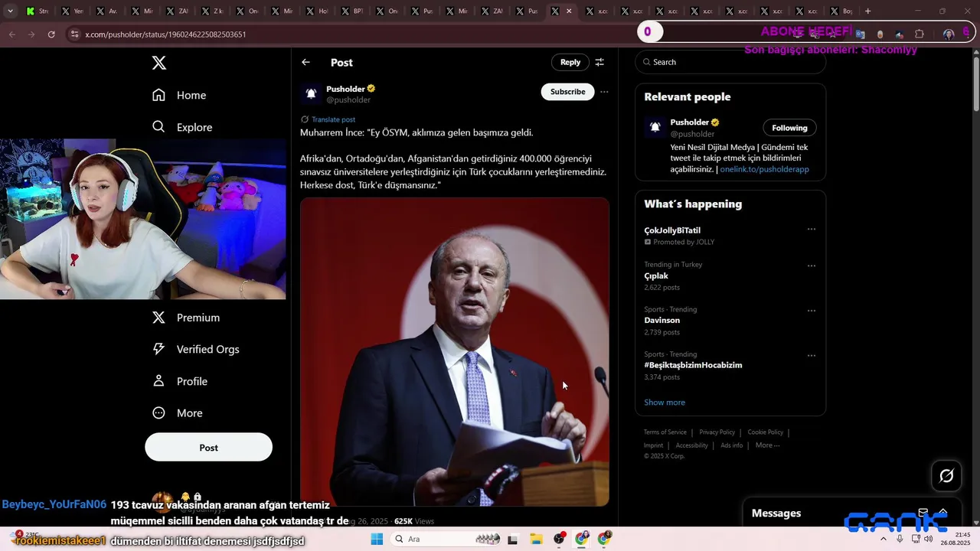Open the Muharrem İnce photo
980x551 pixels.
click(x=455, y=352)
